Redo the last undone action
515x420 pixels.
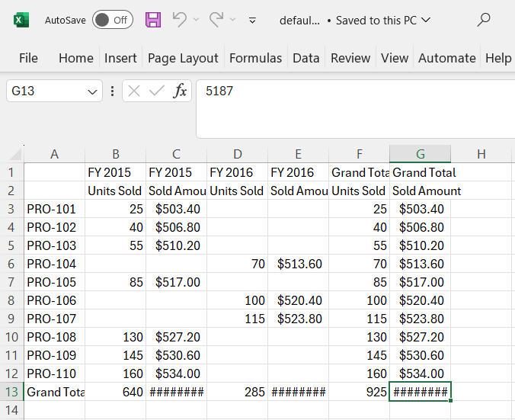[216, 20]
